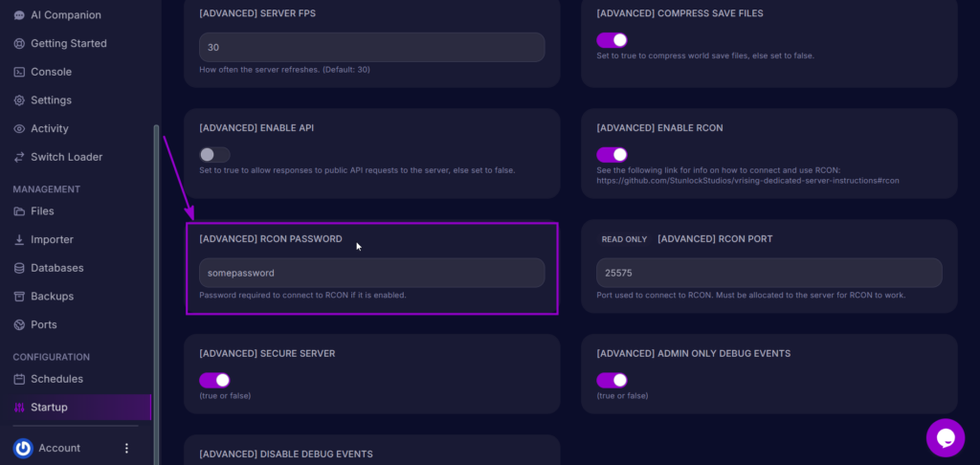Screen dimensions: 980x465
Task: Open the live chat bubble widget
Action: point(945,437)
